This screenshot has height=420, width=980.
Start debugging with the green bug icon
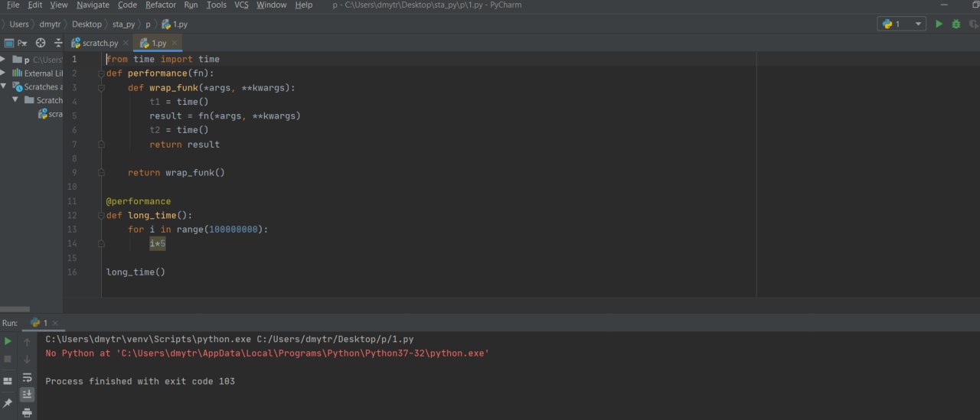(x=956, y=24)
